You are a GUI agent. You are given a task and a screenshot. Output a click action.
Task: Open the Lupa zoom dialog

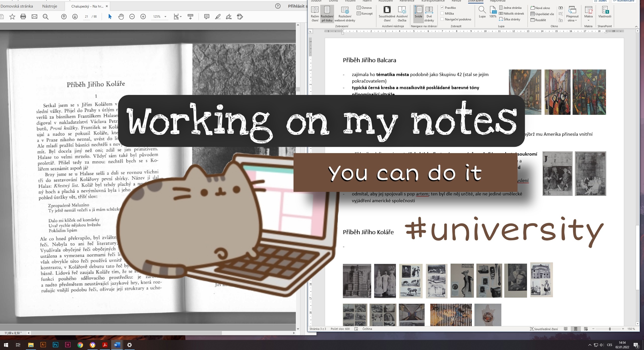coord(482,12)
